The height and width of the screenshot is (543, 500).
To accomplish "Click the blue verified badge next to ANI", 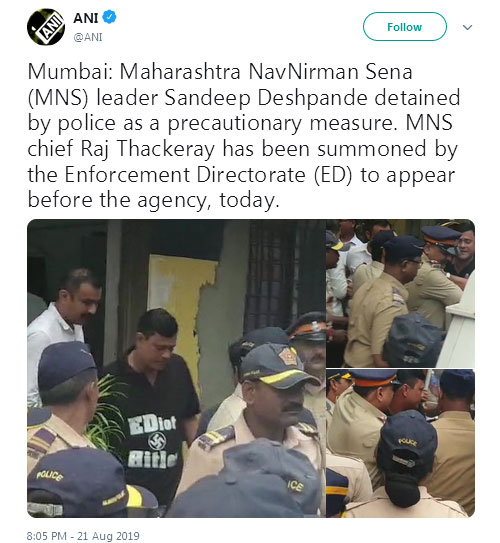I will tap(110, 17).
